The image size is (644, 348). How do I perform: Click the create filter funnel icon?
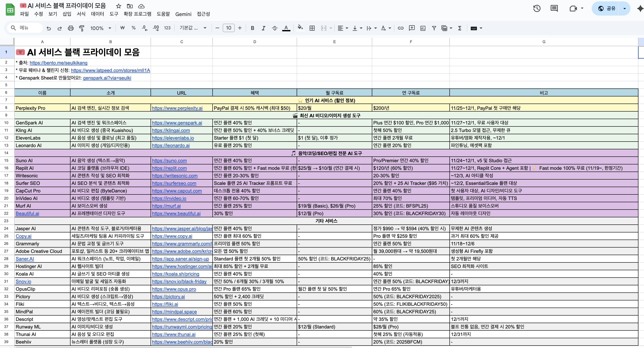click(434, 28)
